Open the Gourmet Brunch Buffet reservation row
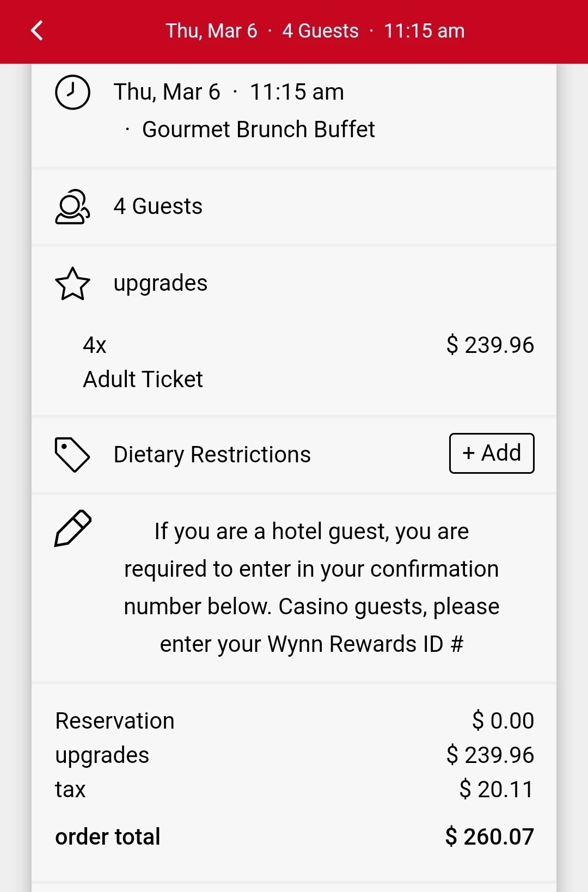The width and height of the screenshot is (588, 892). point(294,115)
